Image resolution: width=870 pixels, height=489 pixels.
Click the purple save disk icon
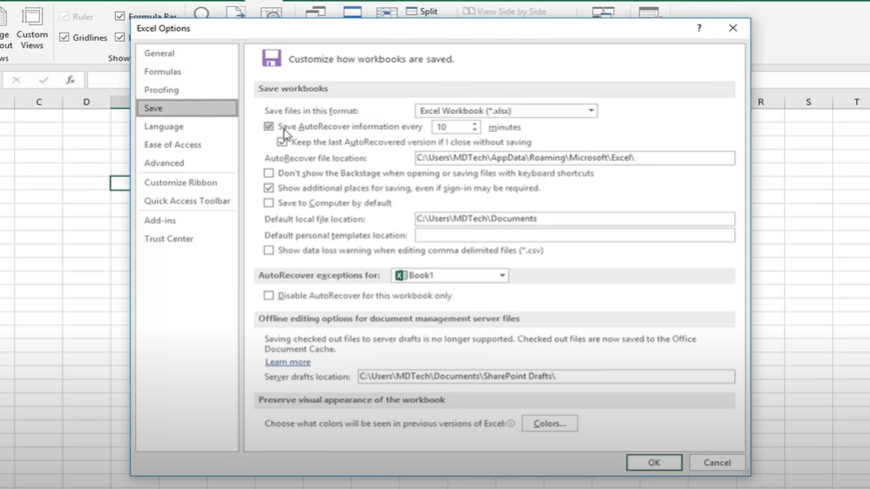271,58
